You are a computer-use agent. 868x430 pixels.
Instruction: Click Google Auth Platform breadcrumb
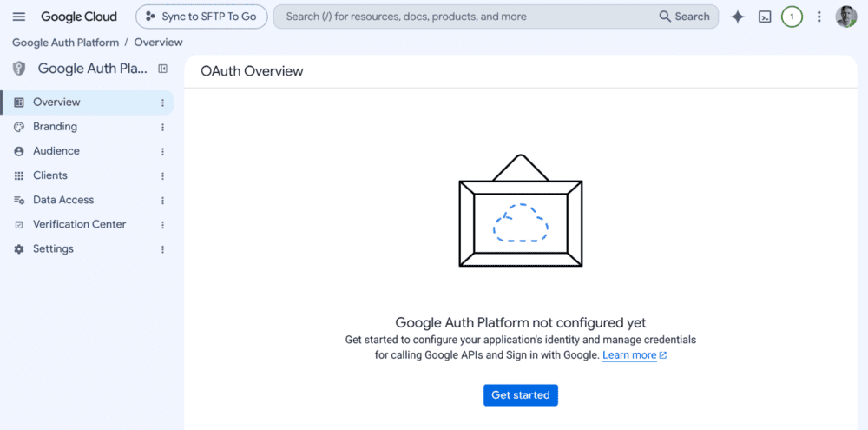65,43
